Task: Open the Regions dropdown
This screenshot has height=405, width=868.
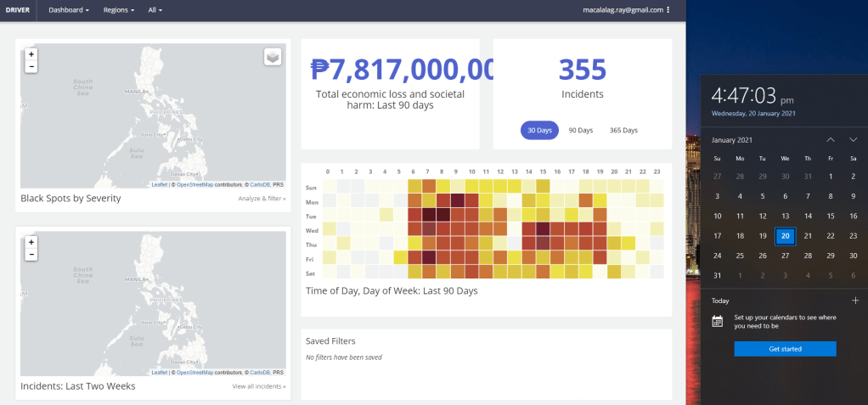Action: click(118, 10)
